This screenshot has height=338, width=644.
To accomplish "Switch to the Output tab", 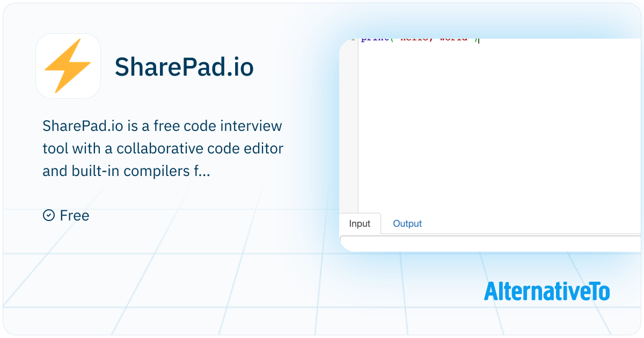I will pos(407,224).
